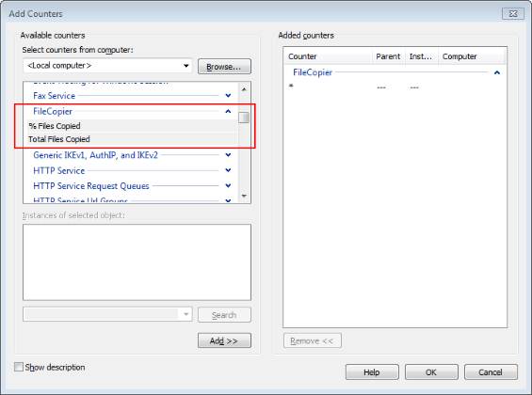Image resolution: width=532 pixels, height=395 pixels.
Task: Click the Parent column header
Action: pyautogui.click(x=389, y=56)
